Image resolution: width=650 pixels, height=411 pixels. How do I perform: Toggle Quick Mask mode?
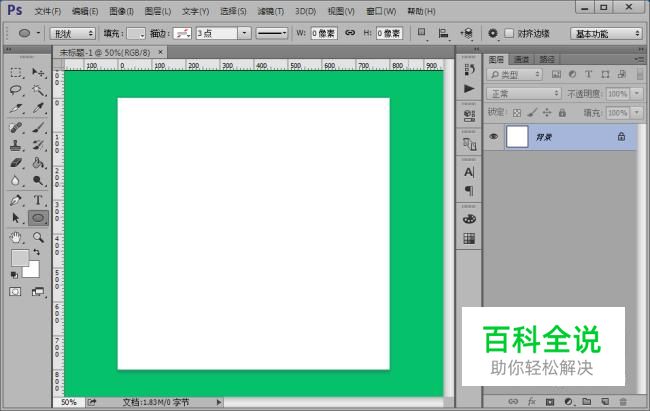(15, 292)
